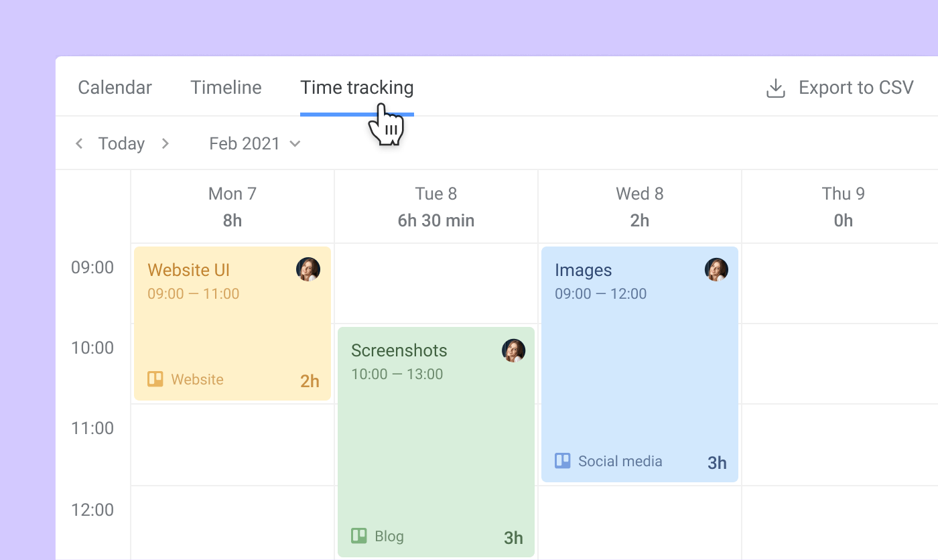Select the Website project board icon
The width and height of the screenshot is (938, 560).
(x=155, y=378)
